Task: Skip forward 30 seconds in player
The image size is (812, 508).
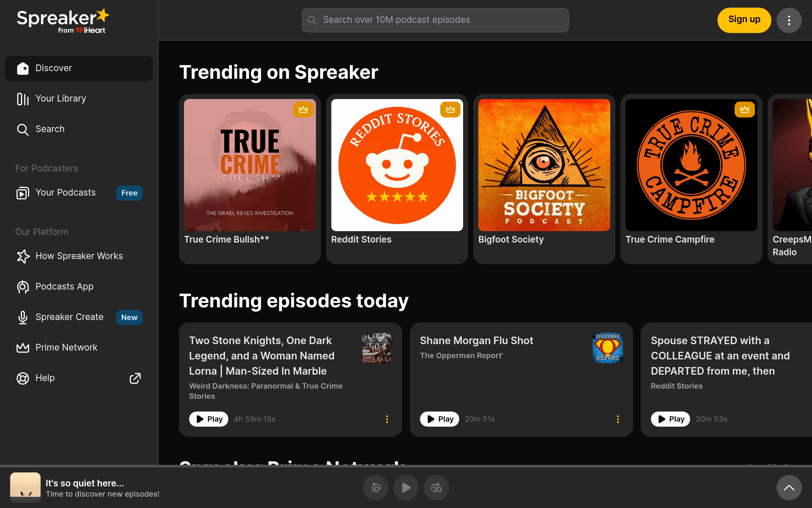Action: point(436,487)
